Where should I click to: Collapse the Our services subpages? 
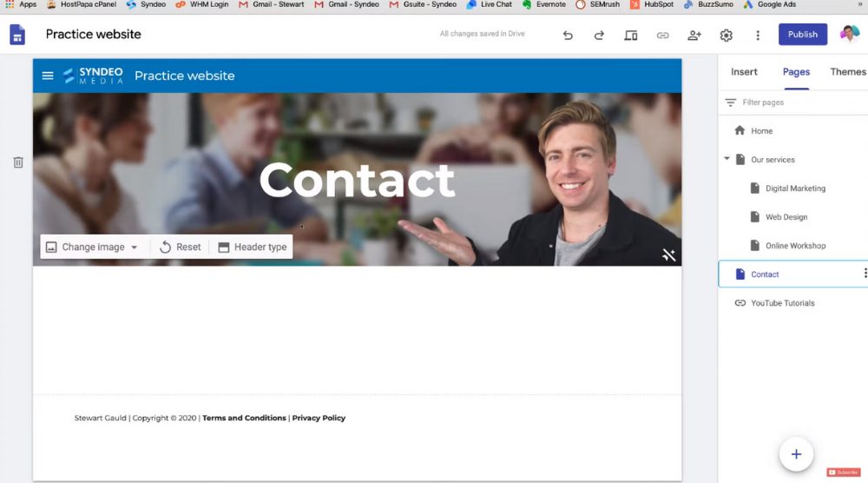tap(727, 159)
